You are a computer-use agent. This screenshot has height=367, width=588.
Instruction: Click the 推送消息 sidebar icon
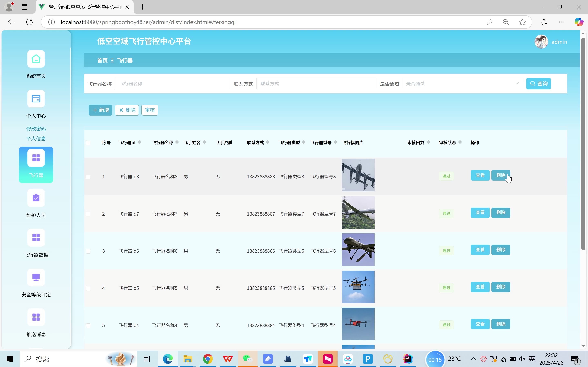click(x=36, y=317)
